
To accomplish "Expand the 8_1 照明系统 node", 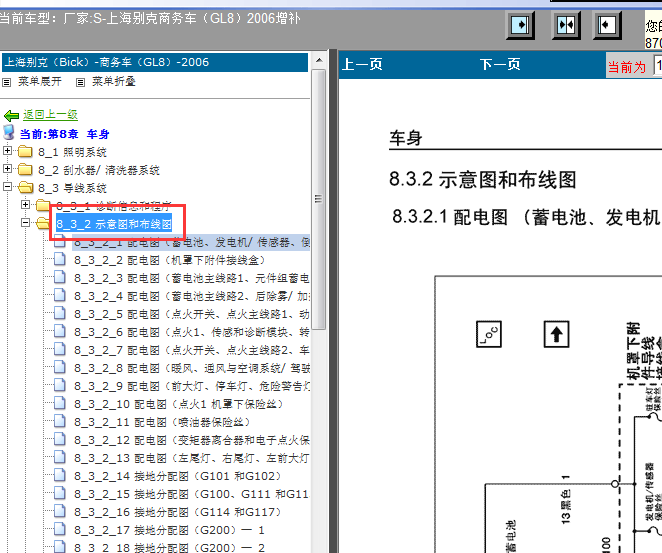I will [7, 150].
